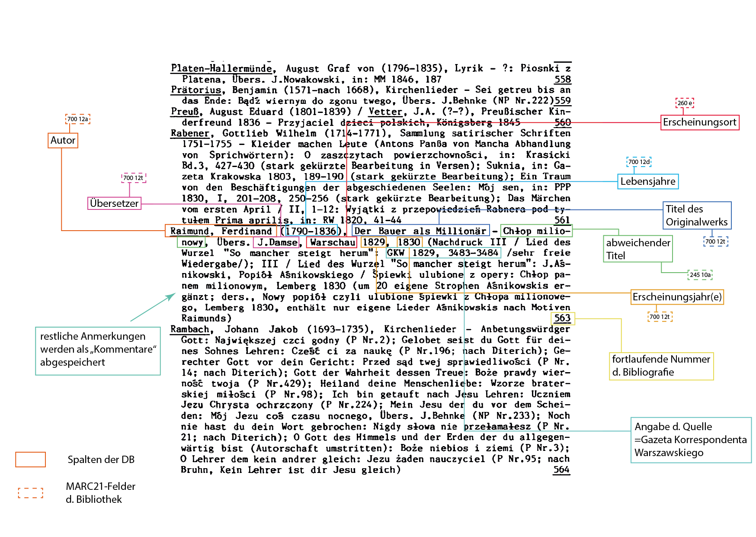Select the underlined name "Prätorius"
The height and width of the screenshot is (537, 756).
pyautogui.click(x=196, y=90)
